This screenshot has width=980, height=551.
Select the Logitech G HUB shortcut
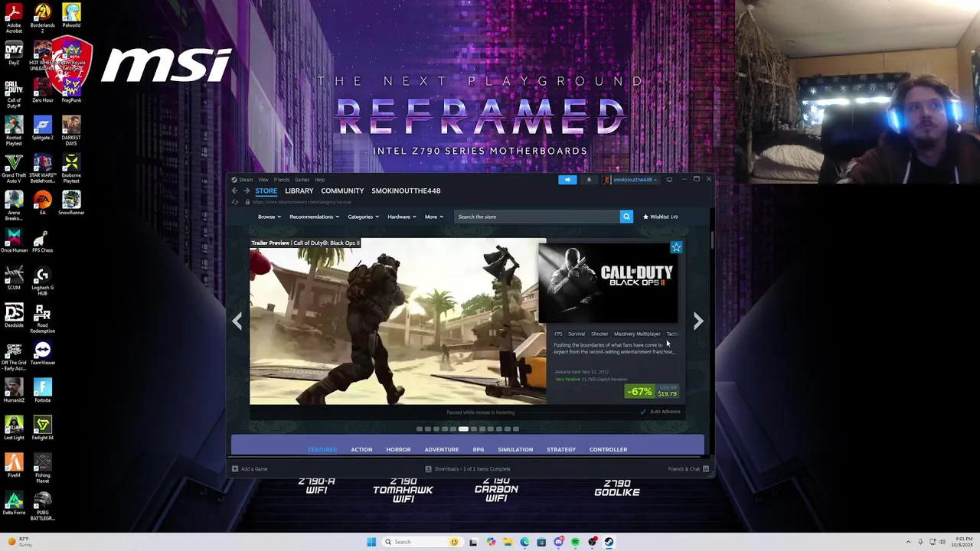(42, 281)
